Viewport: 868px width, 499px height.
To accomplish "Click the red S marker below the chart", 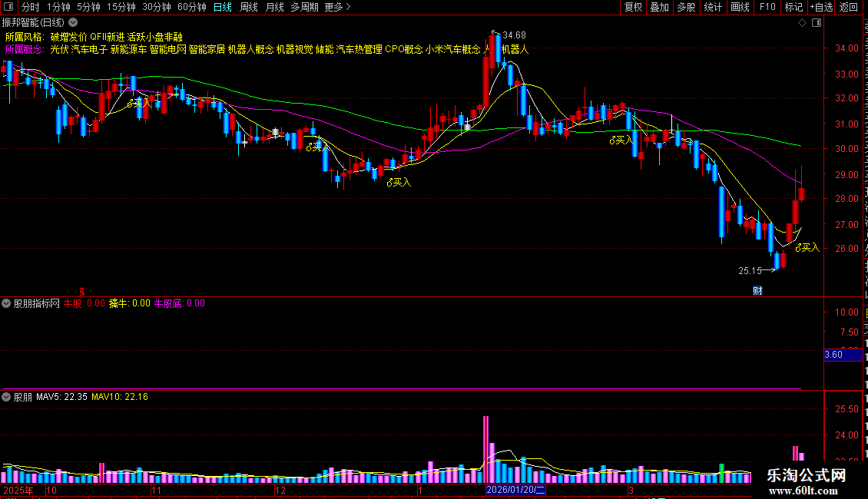I will point(82,291).
